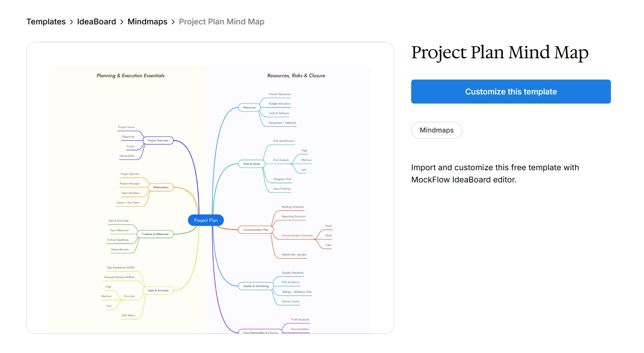Click the Project Plan Mind Map heading

click(500, 53)
